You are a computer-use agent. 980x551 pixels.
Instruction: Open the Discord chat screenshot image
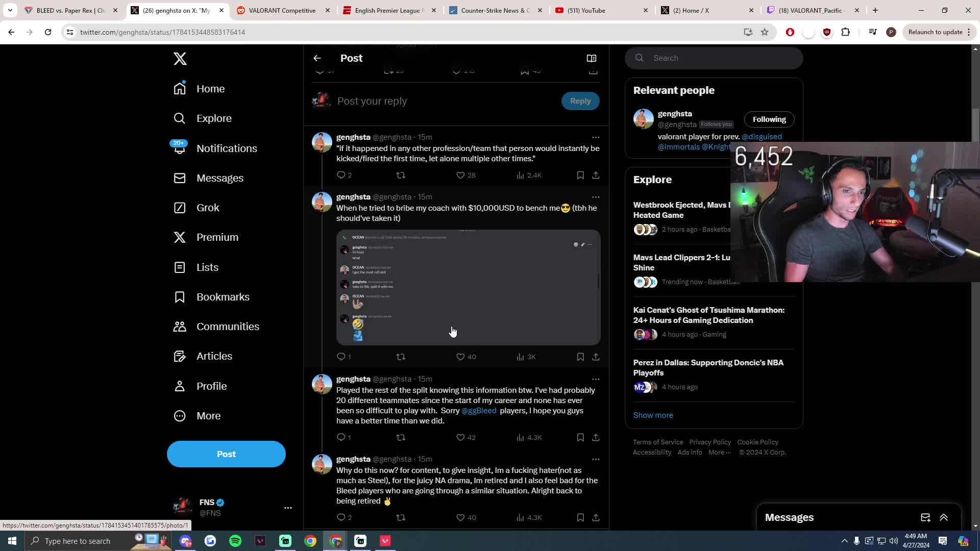[x=469, y=287]
